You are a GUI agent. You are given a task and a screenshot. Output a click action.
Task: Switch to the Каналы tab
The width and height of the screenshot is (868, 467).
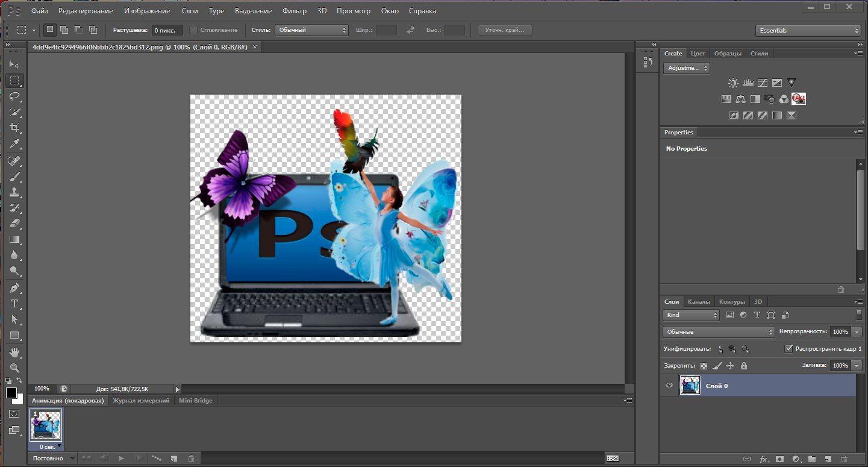[699, 301]
